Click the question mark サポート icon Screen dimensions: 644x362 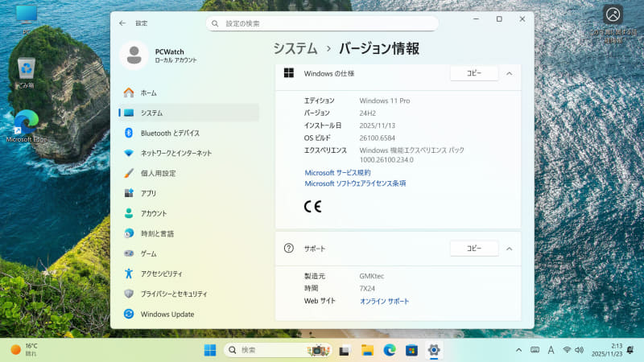point(289,248)
